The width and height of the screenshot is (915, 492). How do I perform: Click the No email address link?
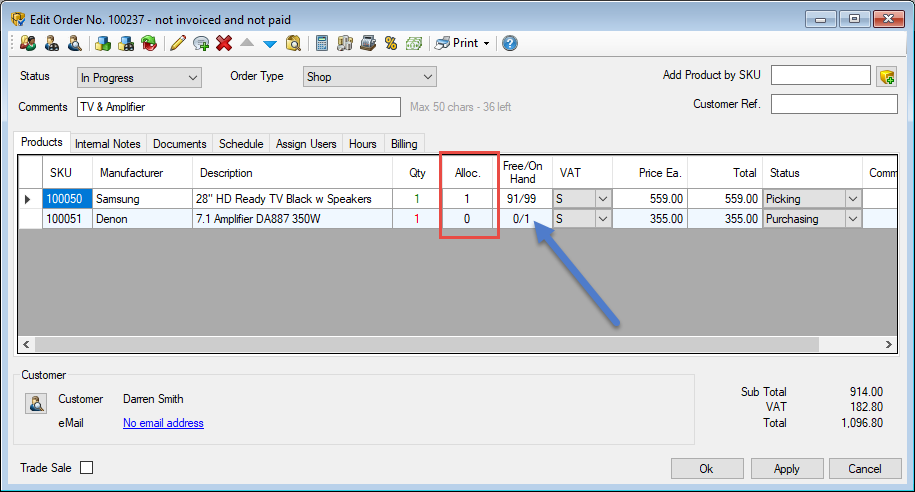(x=163, y=423)
